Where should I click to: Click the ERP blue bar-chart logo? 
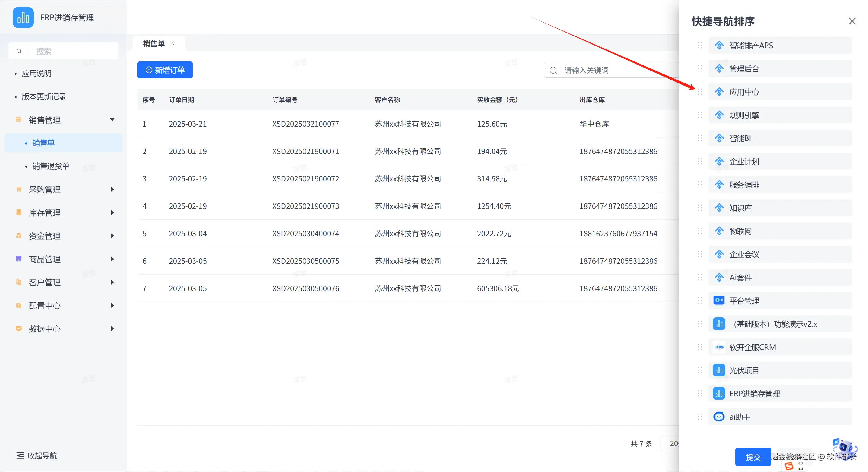coord(23,17)
